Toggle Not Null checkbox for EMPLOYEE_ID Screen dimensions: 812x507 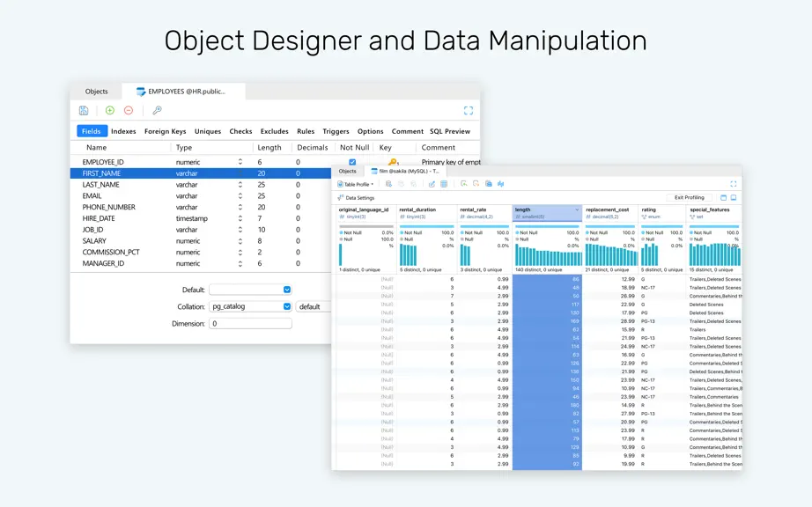coord(352,162)
